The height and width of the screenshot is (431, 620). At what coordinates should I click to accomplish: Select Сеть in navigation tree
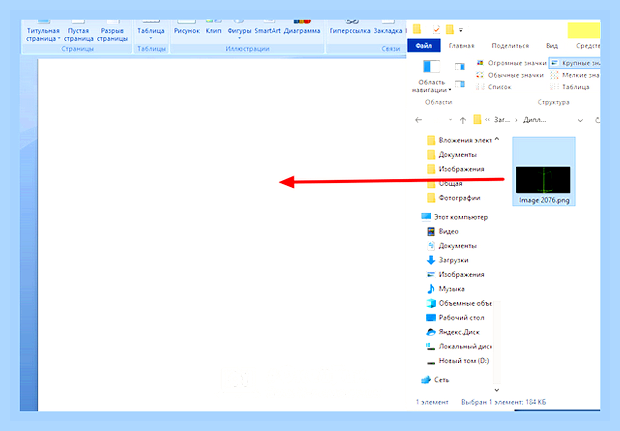435,380
